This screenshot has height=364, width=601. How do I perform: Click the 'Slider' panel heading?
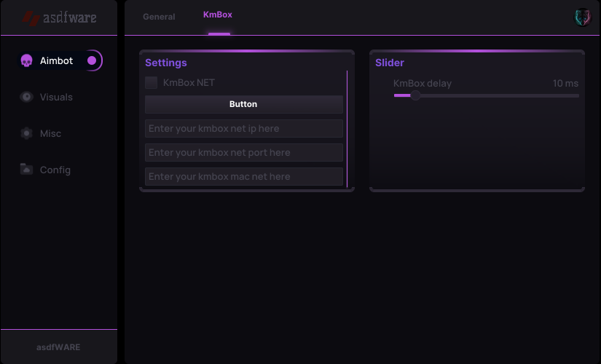tap(390, 63)
